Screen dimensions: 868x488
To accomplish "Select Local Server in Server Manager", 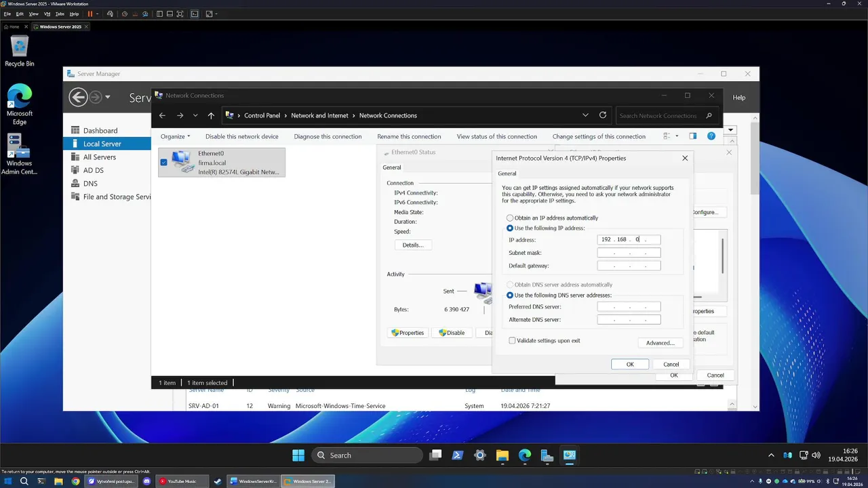I will (107, 144).
